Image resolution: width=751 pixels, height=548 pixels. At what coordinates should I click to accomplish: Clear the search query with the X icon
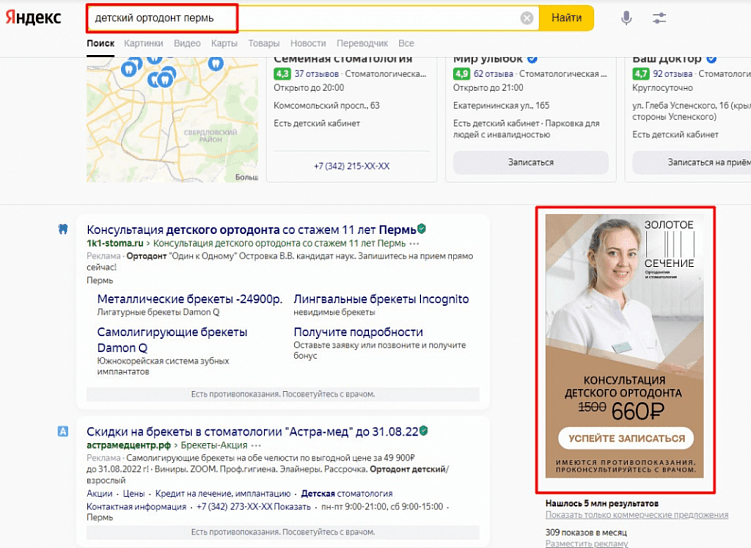pyautogui.click(x=526, y=18)
